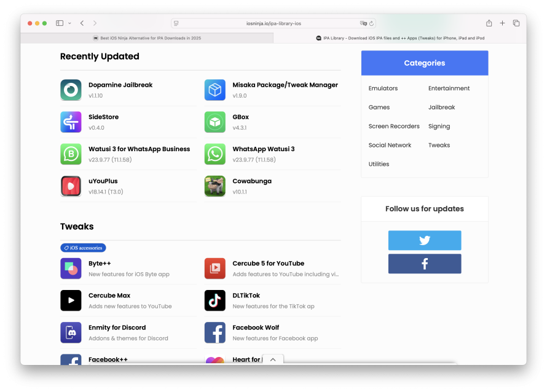Open the Signing category

click(x=439, y=126)
